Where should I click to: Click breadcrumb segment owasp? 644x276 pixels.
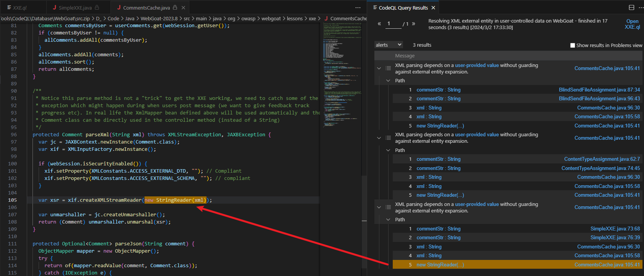pyautogui.click(x=248, y=18)
